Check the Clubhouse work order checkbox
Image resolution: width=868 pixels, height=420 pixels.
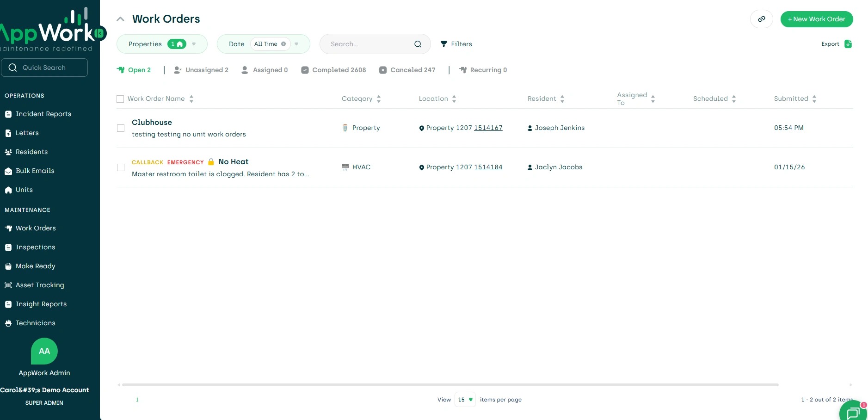pos(121,128)
